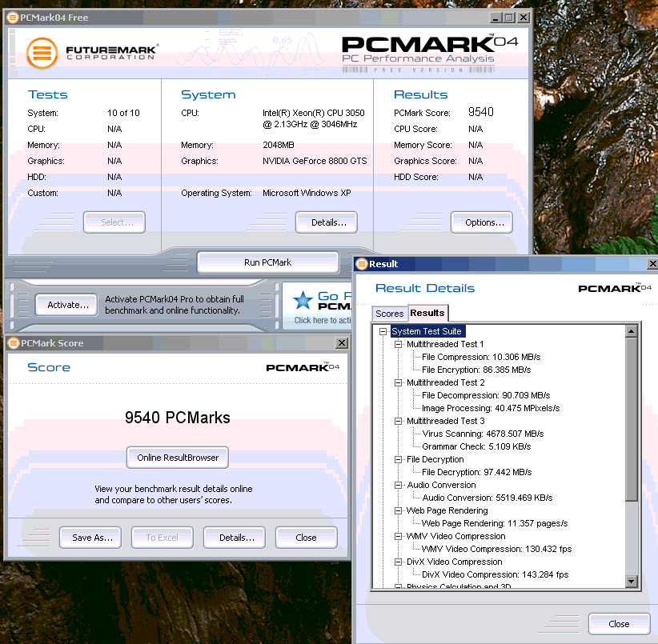
Task: Click the Activate... button
Action: point(66,305)
